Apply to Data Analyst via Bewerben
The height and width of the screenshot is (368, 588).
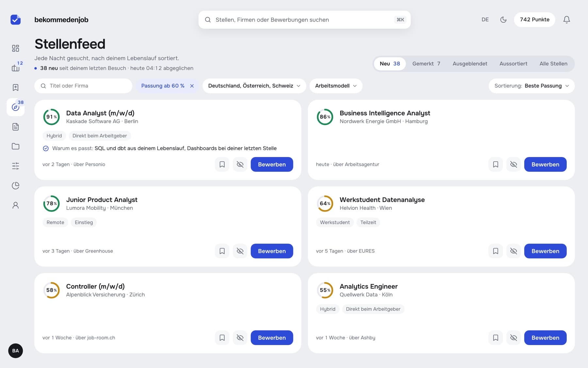[272, 164]
